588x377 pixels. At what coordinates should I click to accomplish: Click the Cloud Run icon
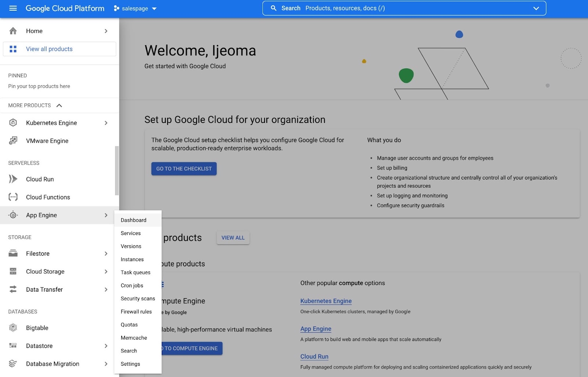[13, 179]
